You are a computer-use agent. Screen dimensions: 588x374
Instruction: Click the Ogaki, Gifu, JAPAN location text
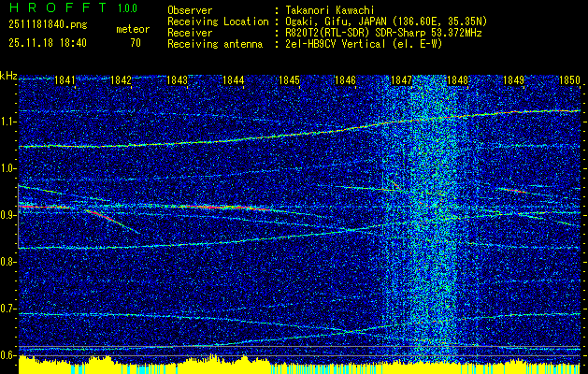(x=385, y=22)
